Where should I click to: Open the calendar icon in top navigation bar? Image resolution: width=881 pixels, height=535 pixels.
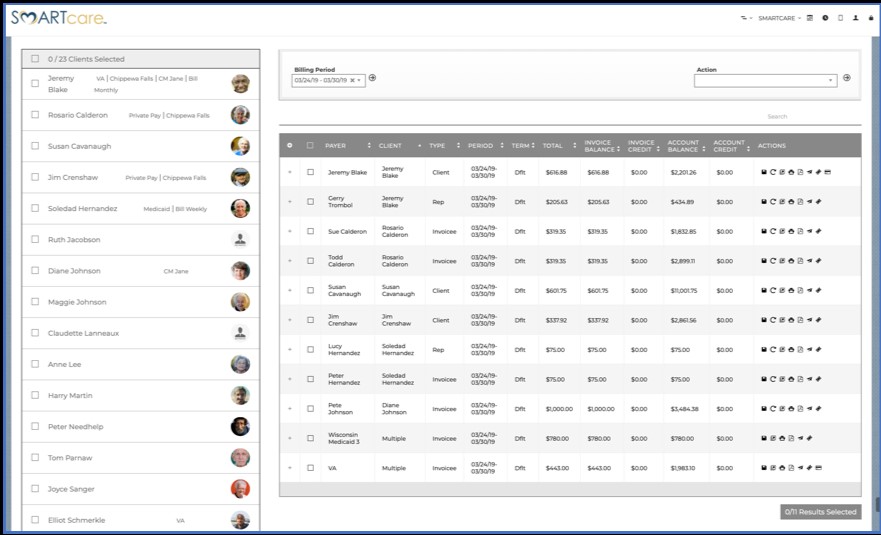pos(810,18)
